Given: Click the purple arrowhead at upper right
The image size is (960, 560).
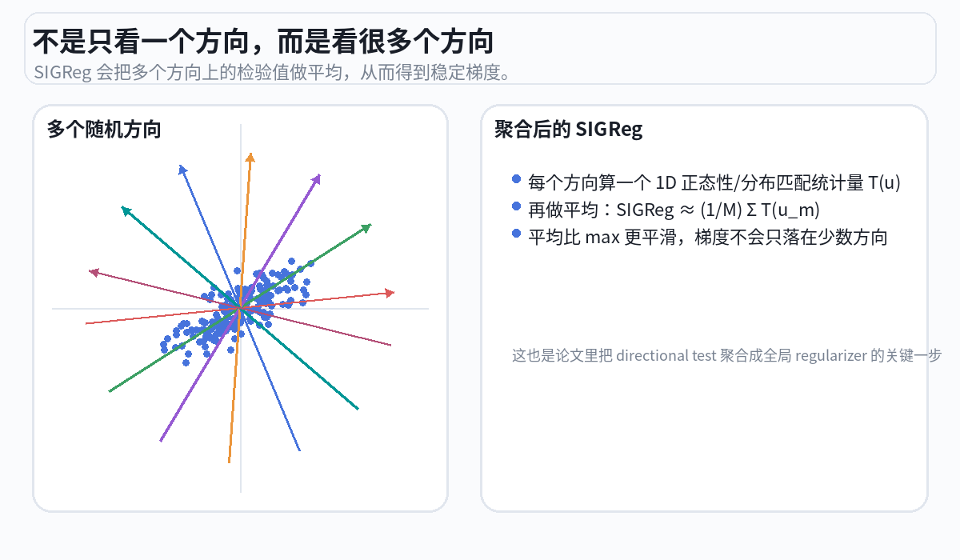Looking at the screenshot, I should (x=318, y=178).
